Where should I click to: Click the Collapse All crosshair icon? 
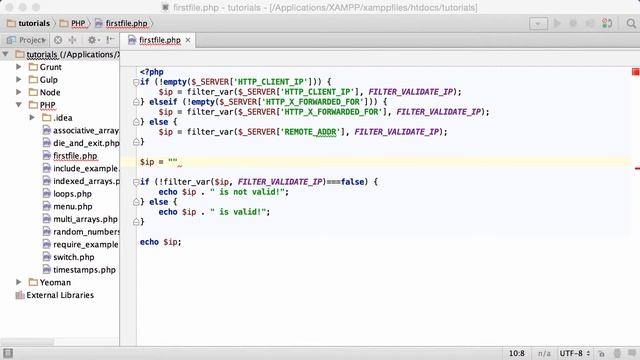coord(72,40)
